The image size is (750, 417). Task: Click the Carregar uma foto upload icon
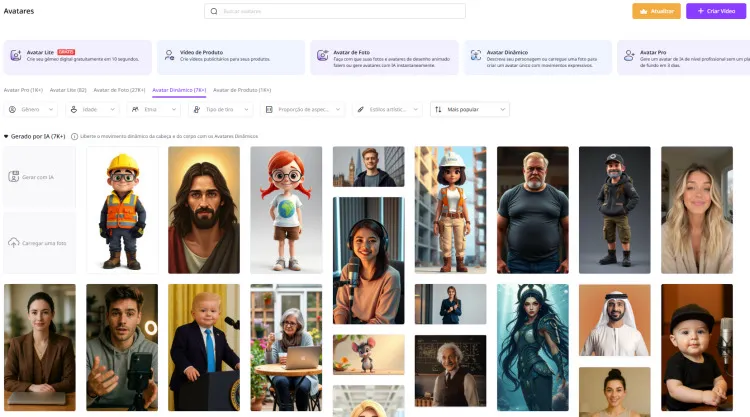(14, 243)
